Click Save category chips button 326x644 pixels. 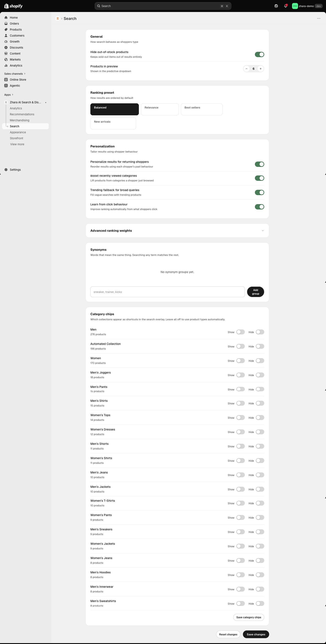click(249, 617)
